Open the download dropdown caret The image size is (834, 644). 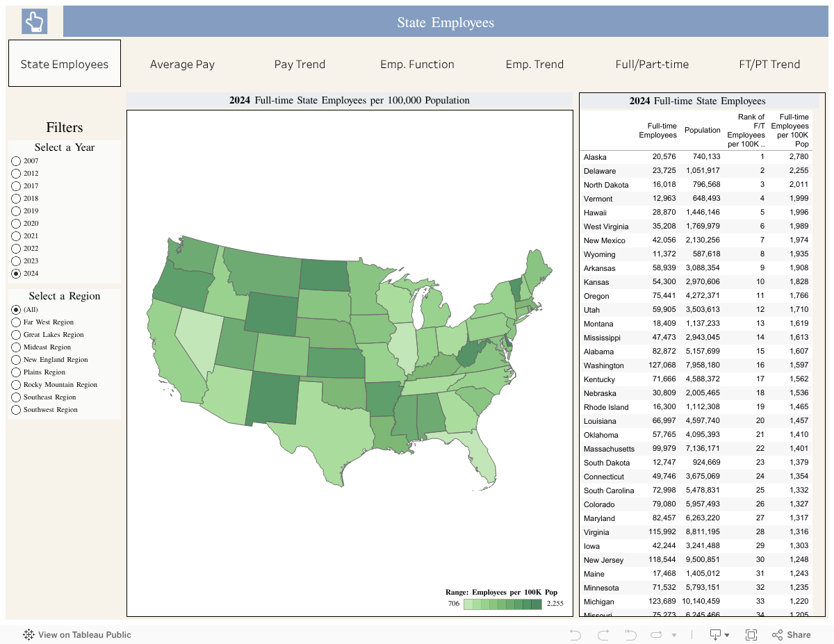(x=727, y=635)
